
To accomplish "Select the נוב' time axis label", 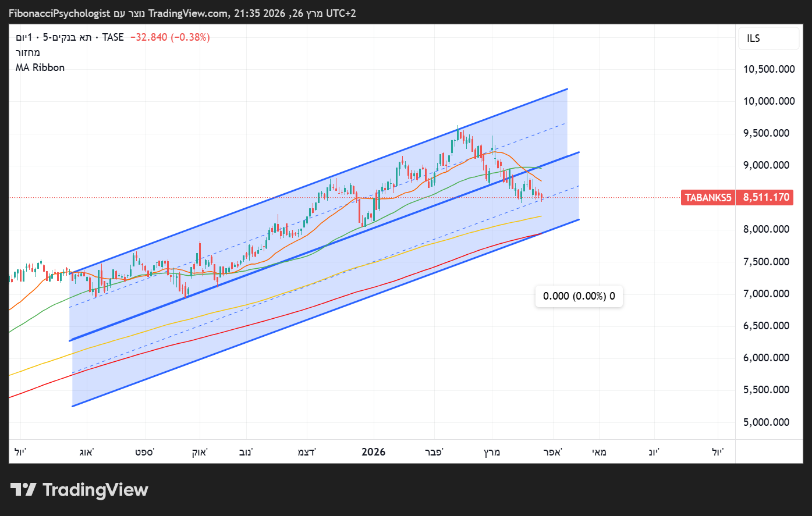I will [246, 452].
